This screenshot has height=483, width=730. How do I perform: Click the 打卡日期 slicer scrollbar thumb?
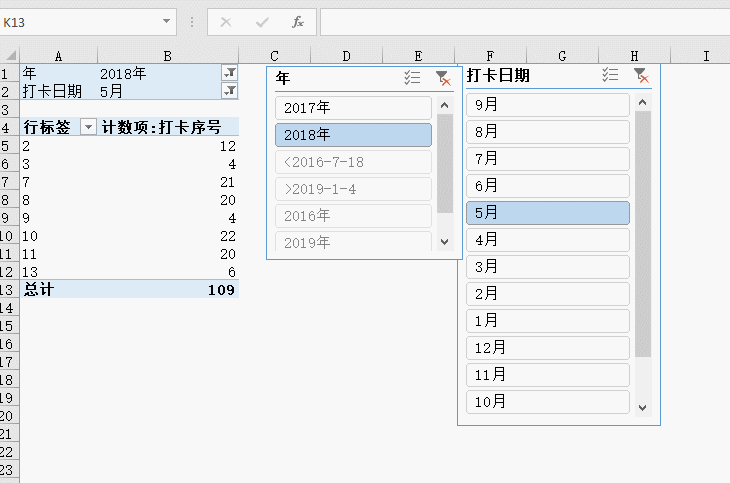(643, 234)
